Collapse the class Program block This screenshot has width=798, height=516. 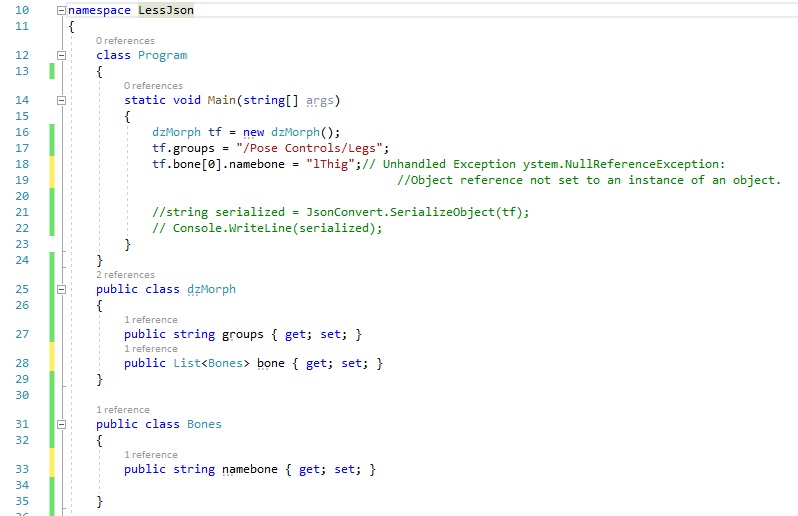(61, 55)
